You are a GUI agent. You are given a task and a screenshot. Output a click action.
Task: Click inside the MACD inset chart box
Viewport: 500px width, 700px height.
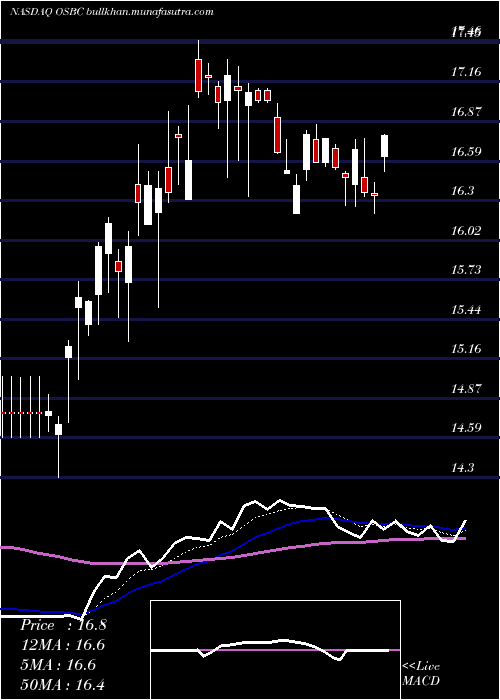pyautogui.click(x=275, y=650)
